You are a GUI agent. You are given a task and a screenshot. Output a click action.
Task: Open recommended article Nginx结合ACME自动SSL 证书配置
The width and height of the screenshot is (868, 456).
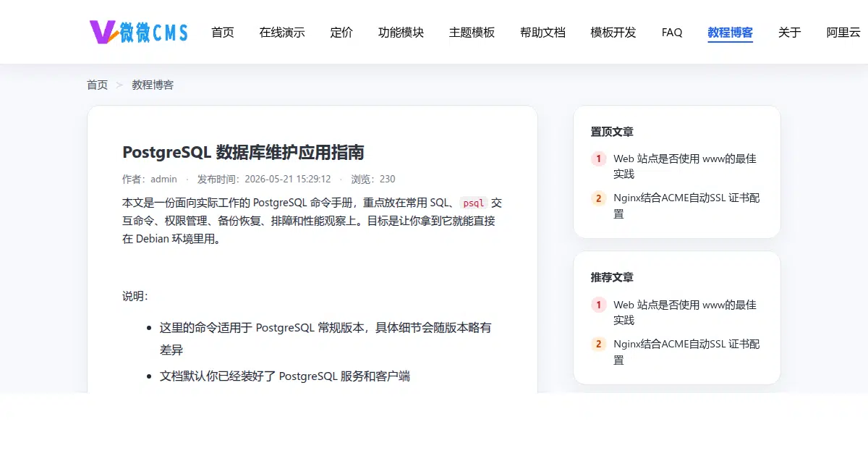pos(686,352)
